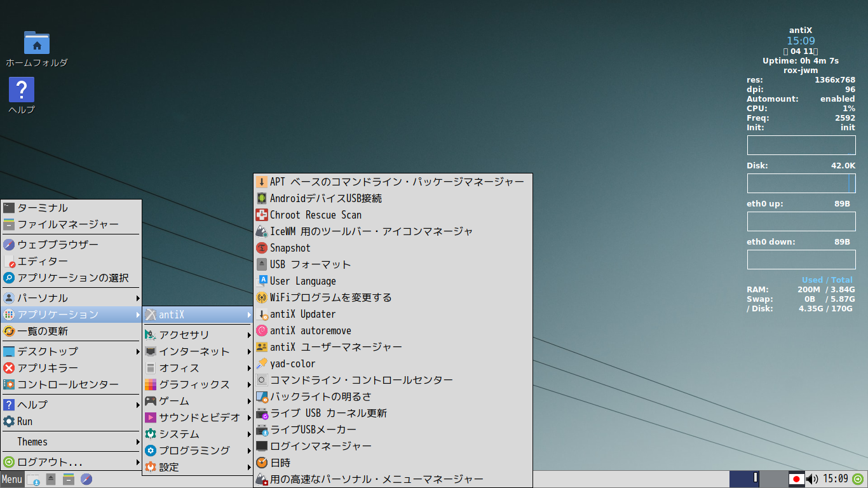Screen dimensions: 868x488
Task: Click the ターミナル icon in menu
Action: coord(9,208)
